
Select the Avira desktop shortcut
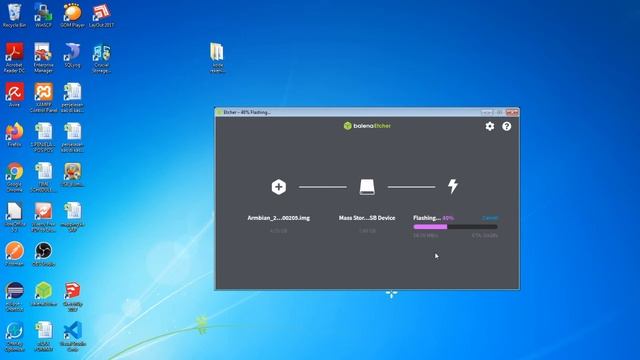point(14,95)
